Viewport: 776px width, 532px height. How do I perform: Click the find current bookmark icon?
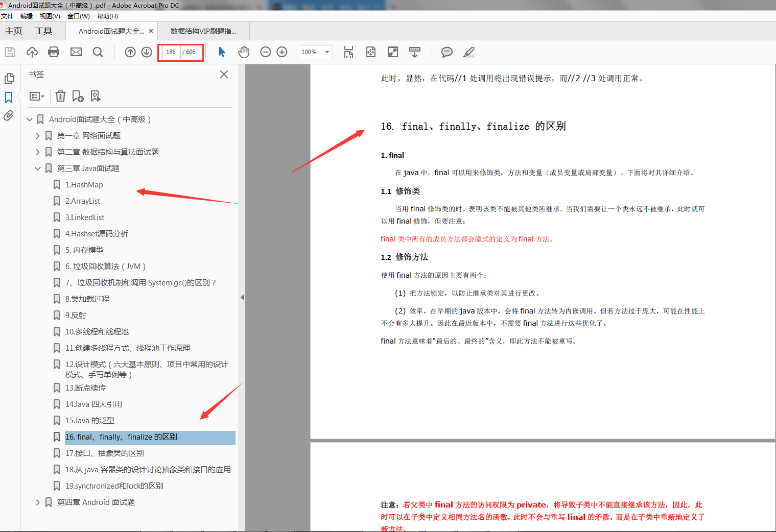[96, 96]
